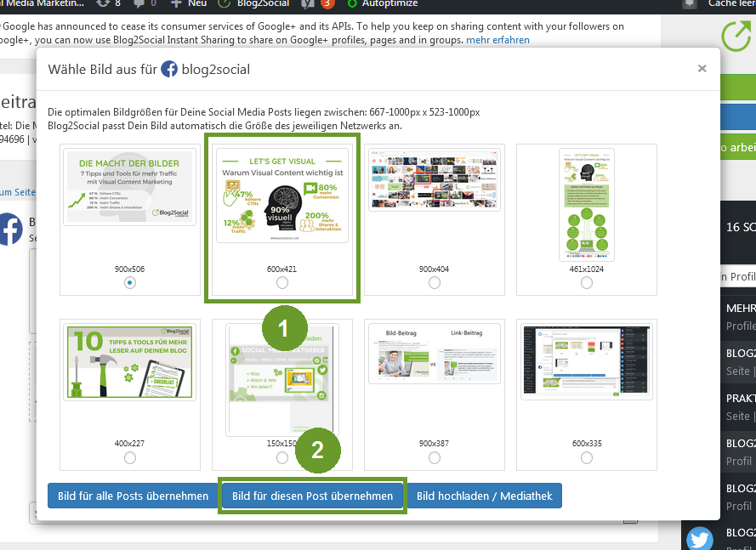Image resolution: width=756 pixels, height=550 pixels.
Task: Select the 150x150 image radio button
Action: 282,457
